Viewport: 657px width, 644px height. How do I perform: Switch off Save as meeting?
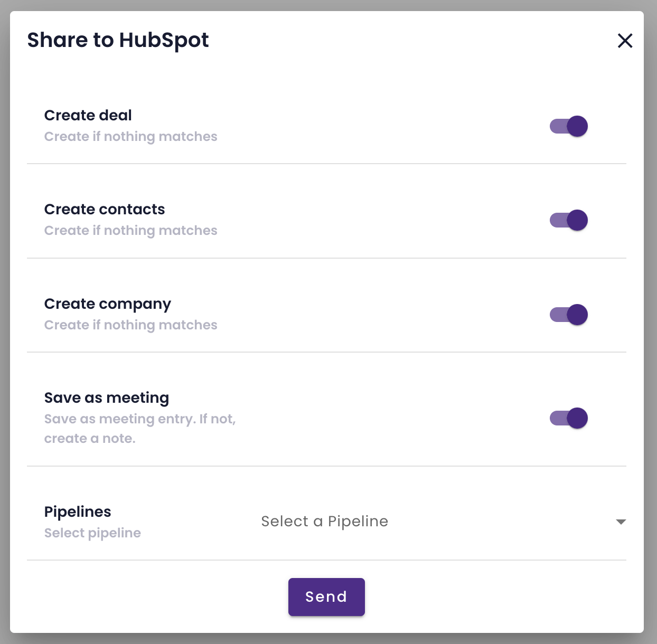point(569,418)
